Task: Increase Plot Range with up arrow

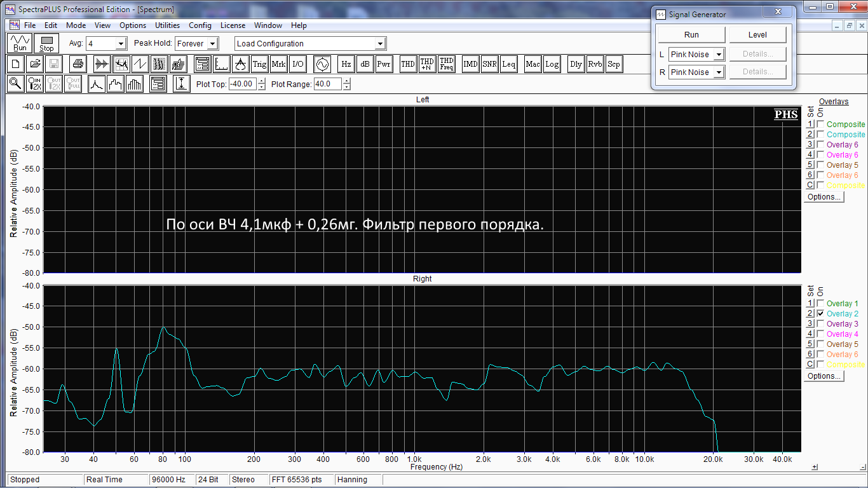Action: coord(346,81)
